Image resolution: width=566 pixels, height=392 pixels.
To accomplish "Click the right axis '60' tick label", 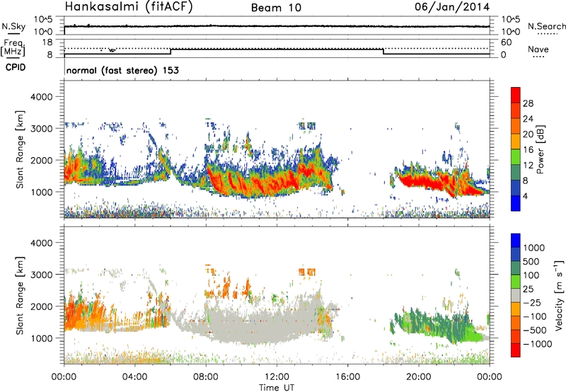I will pos(506,42).
